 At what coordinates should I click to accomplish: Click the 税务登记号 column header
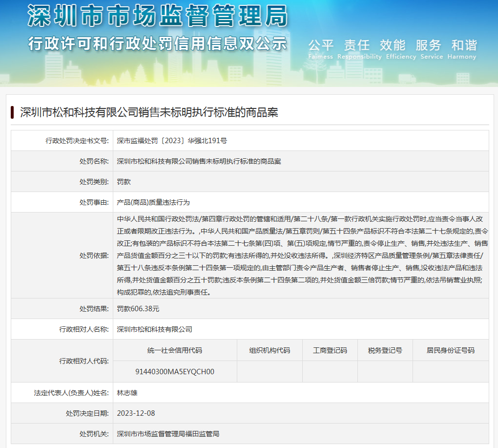pyautogui.click(x=385, y=350)
